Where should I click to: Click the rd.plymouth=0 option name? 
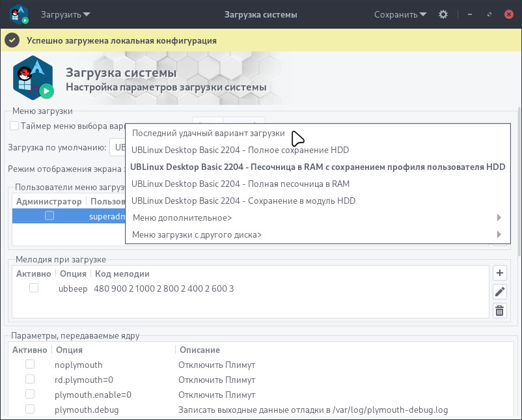coord(84,380)
